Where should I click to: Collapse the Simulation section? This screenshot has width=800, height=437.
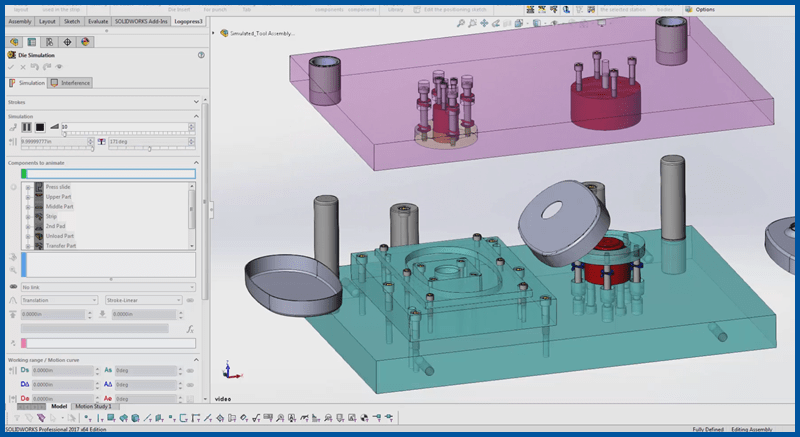[196, 116]
